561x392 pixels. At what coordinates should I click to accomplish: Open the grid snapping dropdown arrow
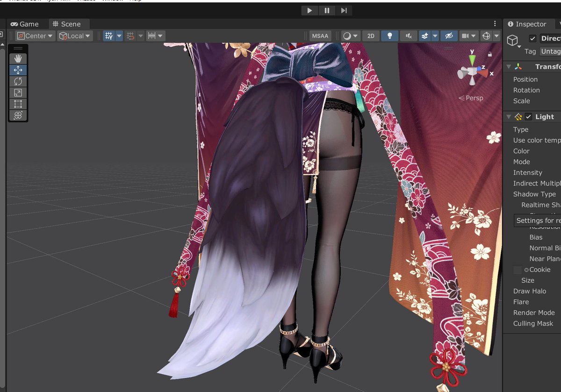tap(141, 36)
